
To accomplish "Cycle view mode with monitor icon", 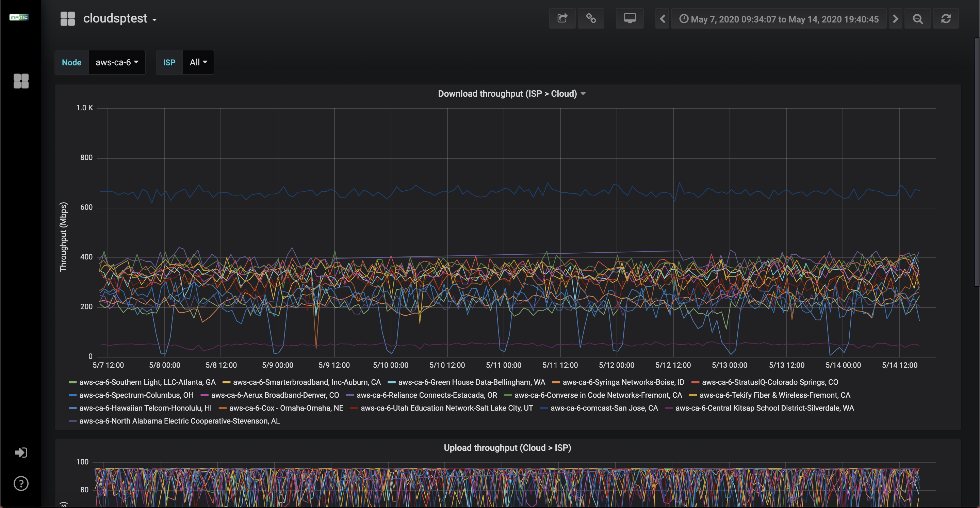I will [630, 18].
